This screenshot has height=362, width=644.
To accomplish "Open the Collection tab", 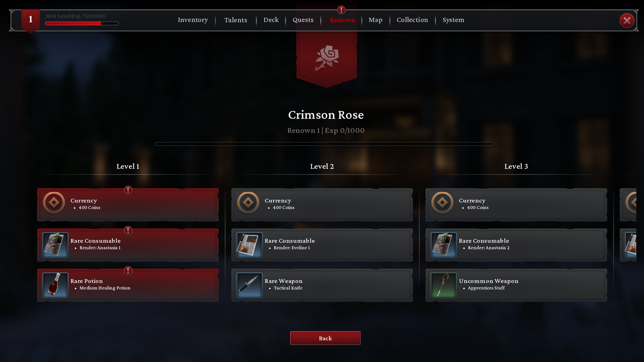I will (x=412, y=20).
